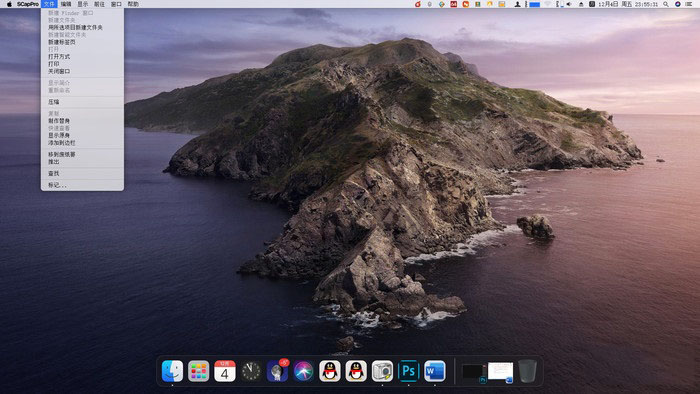Screen dimensions: 700x394
Task: Open the 显示 menu
Action: pyautogui.click(x=83, y=4)
